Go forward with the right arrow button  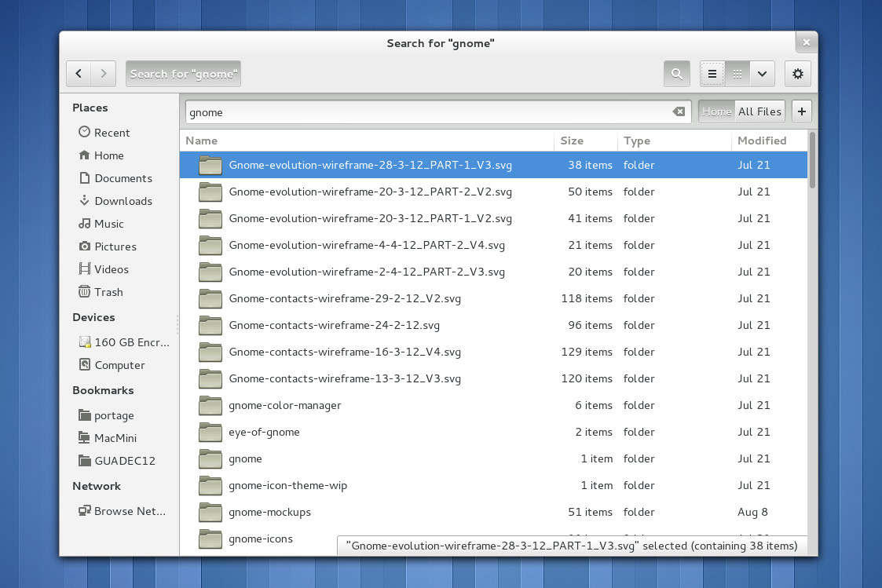104,74
